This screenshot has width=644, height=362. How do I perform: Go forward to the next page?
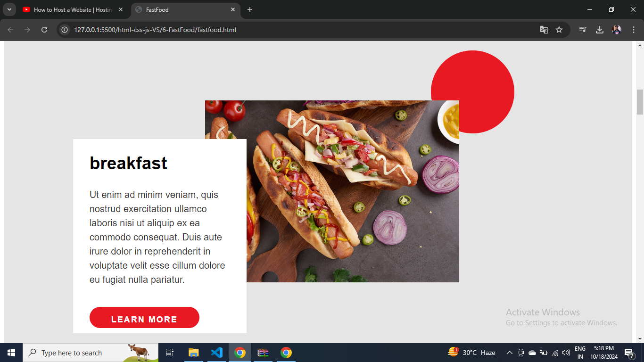click(27, 30)
